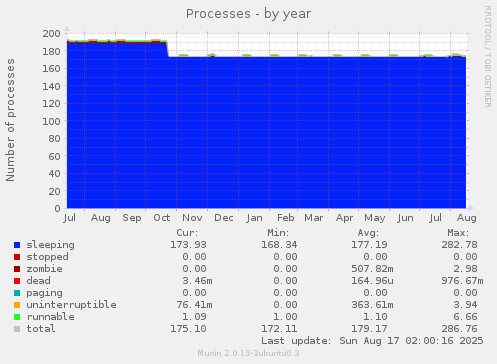Click the 'Jun' x-axis month label
The width and height of the screenshot is (497, 364).
(405, 218)
